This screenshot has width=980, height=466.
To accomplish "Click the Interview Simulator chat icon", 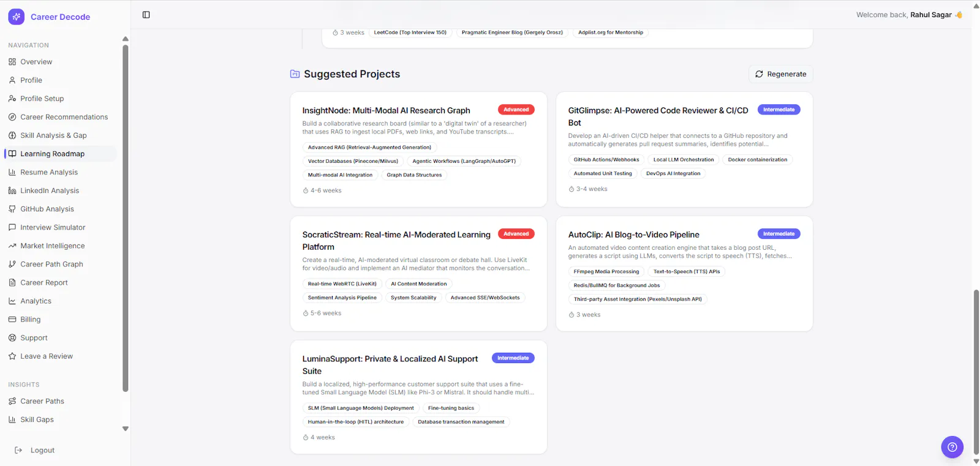I will [12, 227].
